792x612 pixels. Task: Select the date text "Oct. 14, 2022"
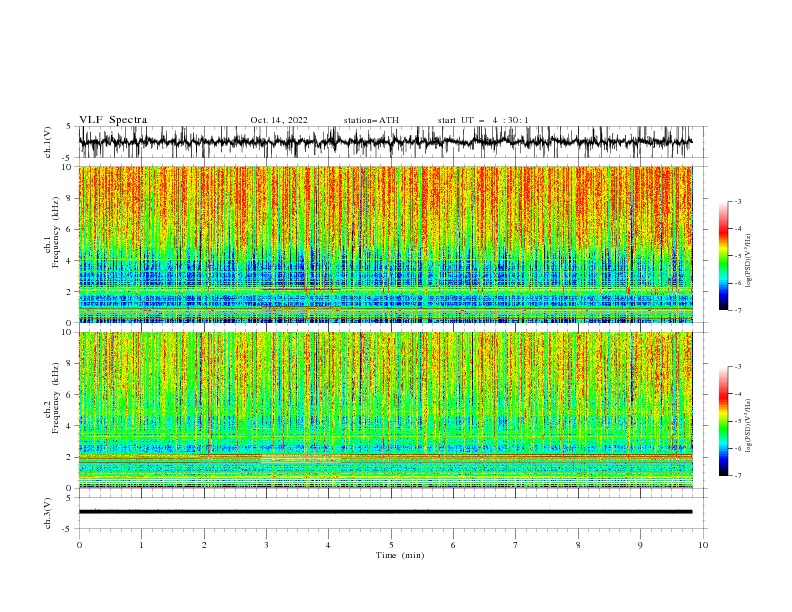point(279,120)
